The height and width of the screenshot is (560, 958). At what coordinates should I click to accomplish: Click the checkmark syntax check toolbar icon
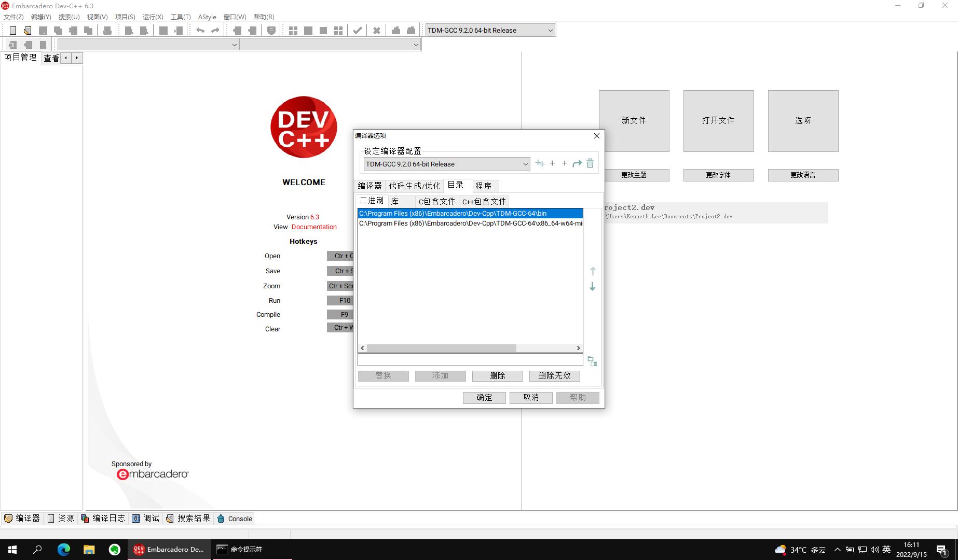(x=357, y=31)
